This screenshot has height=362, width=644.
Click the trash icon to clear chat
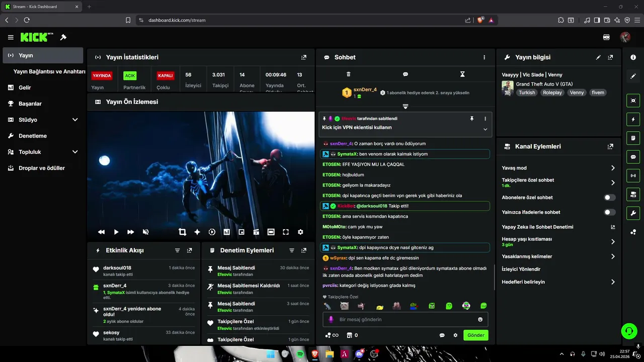(349, 74)
